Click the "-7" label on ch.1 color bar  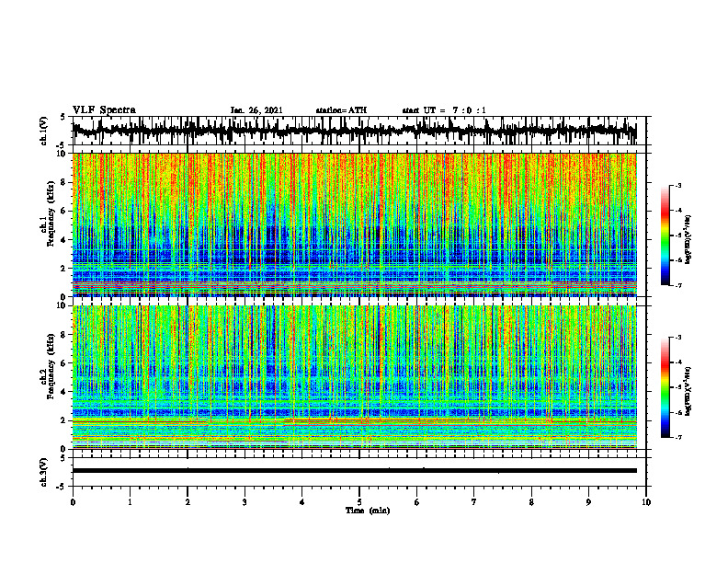point(678,285)
